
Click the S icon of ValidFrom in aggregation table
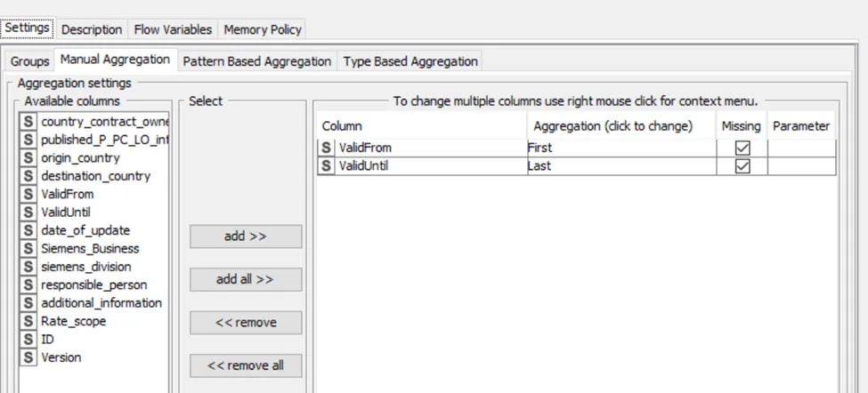point(327,148)
